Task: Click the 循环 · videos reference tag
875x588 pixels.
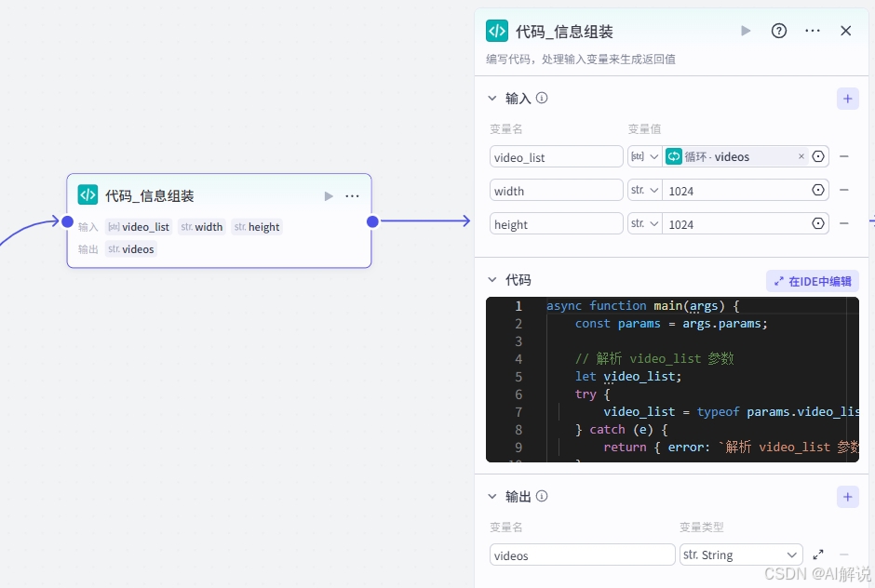Action: [736, 156]
